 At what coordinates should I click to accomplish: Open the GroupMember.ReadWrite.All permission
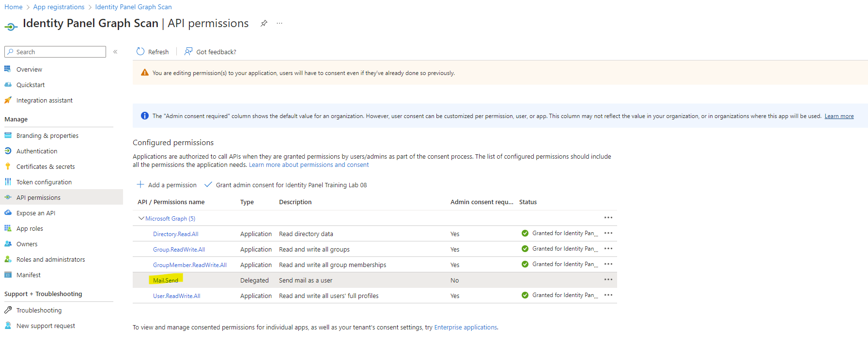point(190,265)
